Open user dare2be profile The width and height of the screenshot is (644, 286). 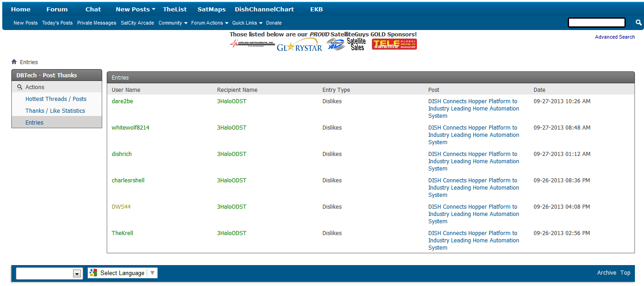pyautogui.click(x=122, y=101)
